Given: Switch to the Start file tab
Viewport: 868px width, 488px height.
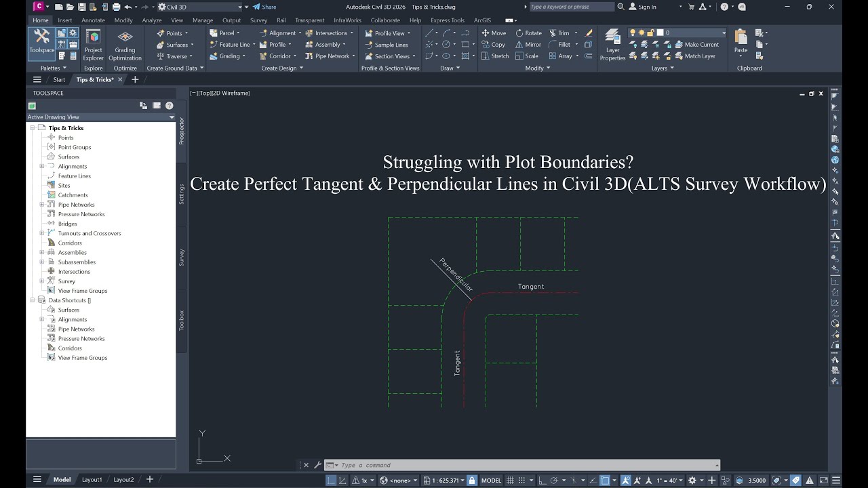Looking at the screenshot, I should [59, 79].
